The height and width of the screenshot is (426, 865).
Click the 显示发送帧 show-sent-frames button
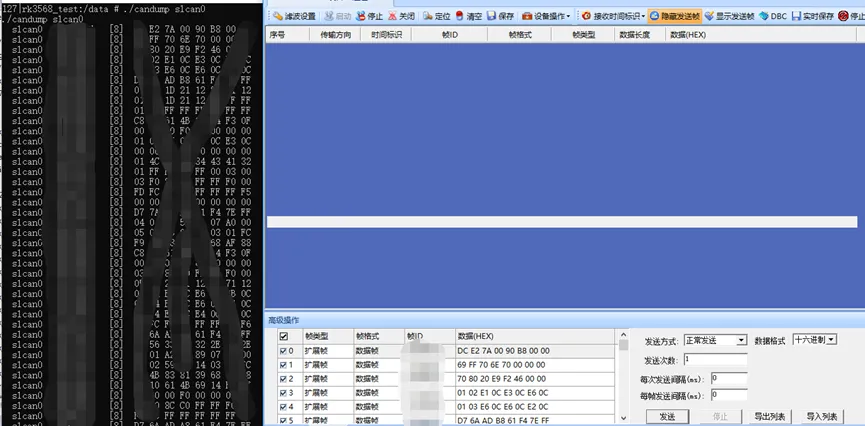click(x=729, y=16)
